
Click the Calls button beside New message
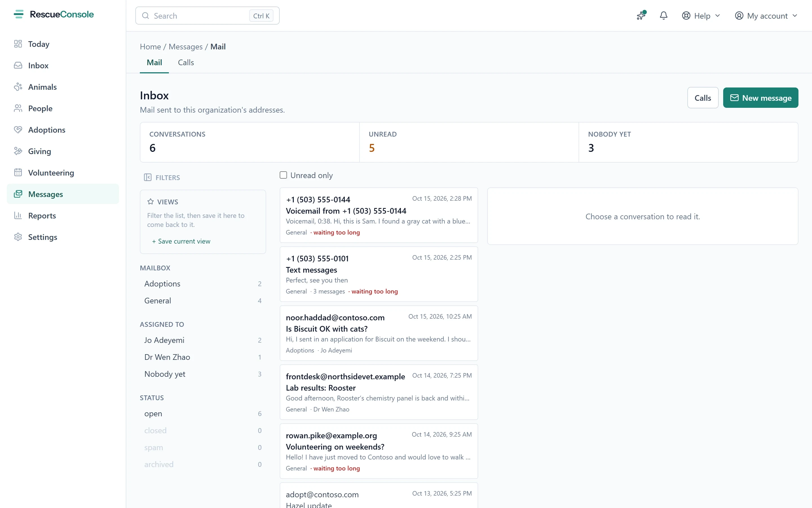tap(703, 98)
